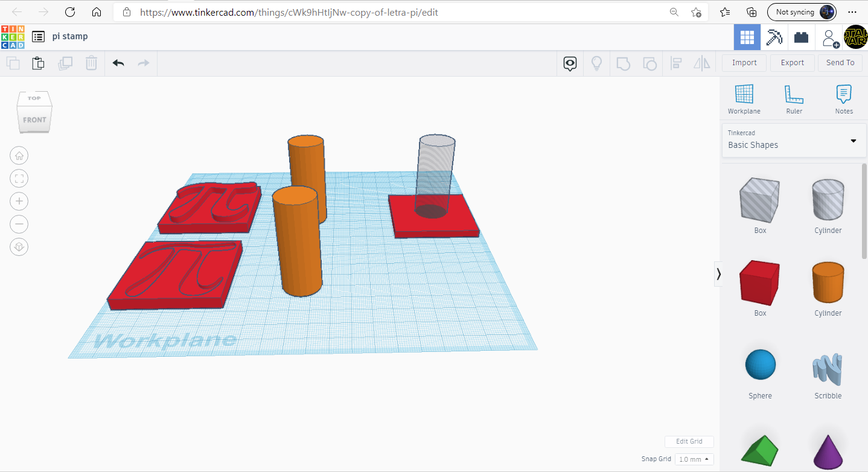Select the front orange cylinder on workplane
The image size is (868, 472).
click(296, 241)
